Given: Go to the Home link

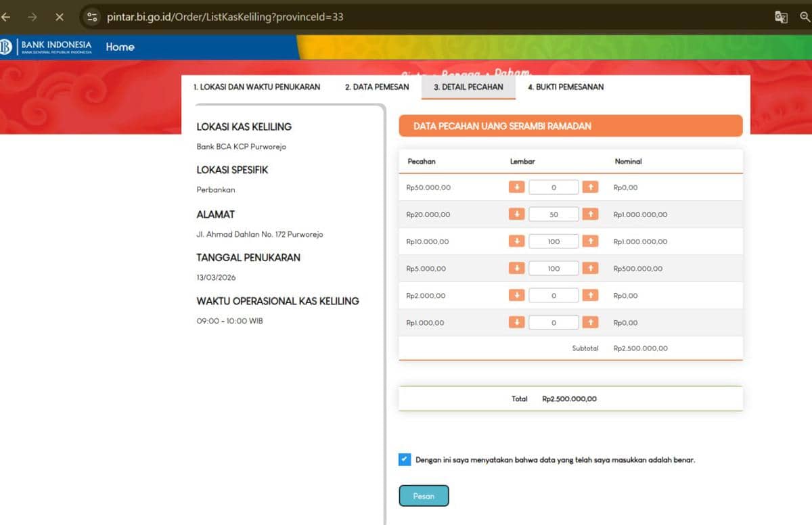Looking at the screenshot, I should point(120,47).
